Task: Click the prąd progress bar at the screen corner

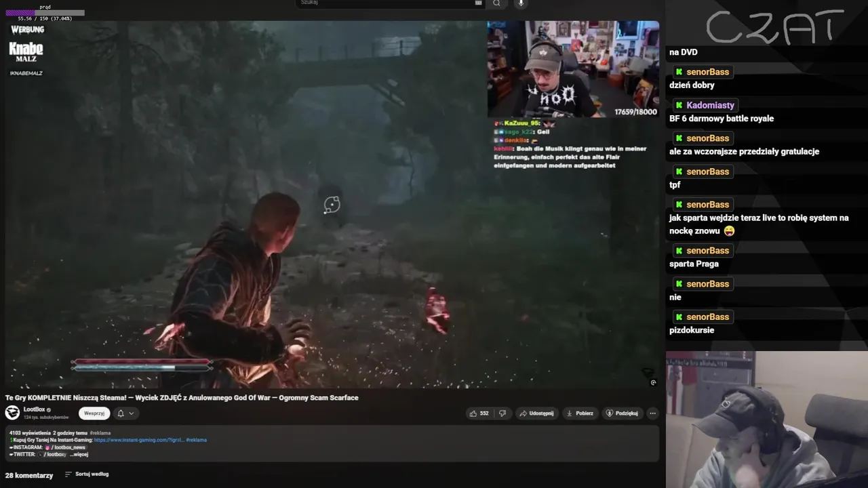Action: click(x=45, y=13)
